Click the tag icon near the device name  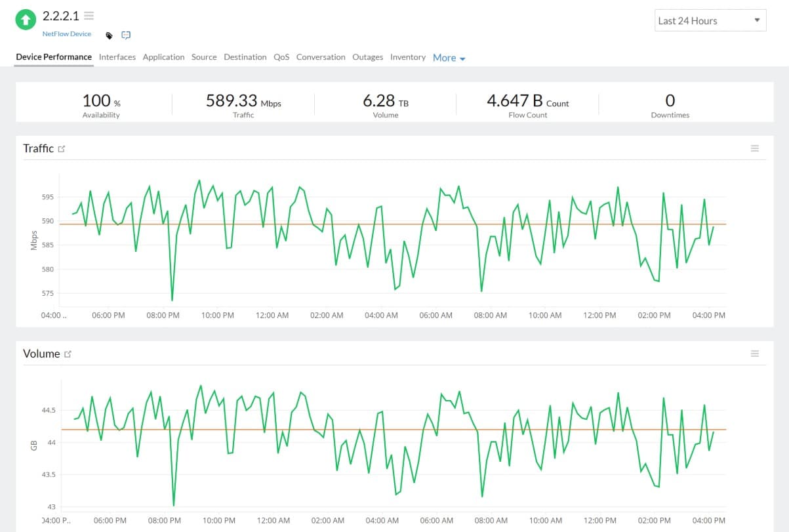click(108, 36)
